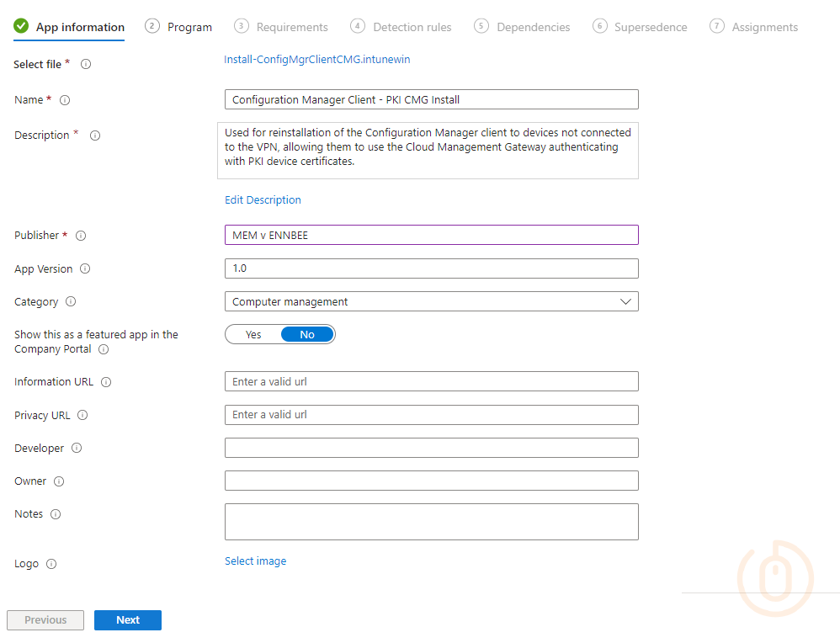The image size is (840, 643).
Task: Click info icon beside Description label
Action: coord(95,136)
